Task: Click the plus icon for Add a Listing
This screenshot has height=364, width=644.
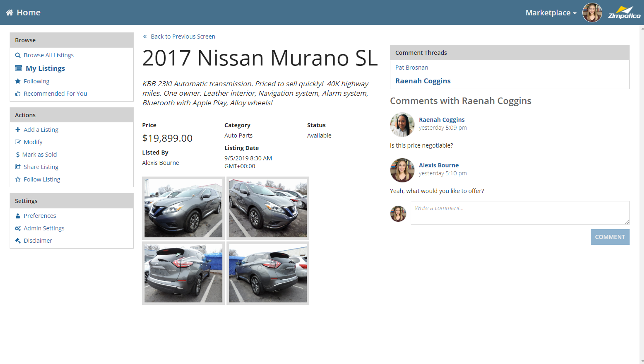Action: coord(18,130)
